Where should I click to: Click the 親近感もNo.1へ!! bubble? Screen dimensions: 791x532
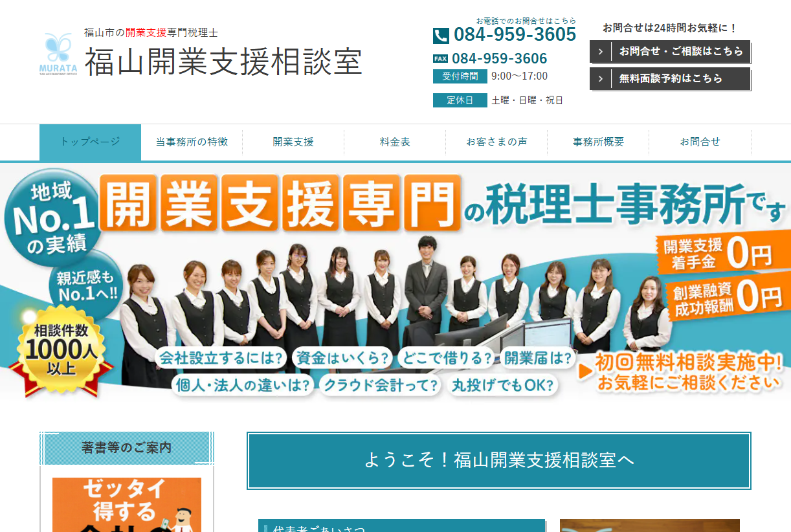coord(87,286)
